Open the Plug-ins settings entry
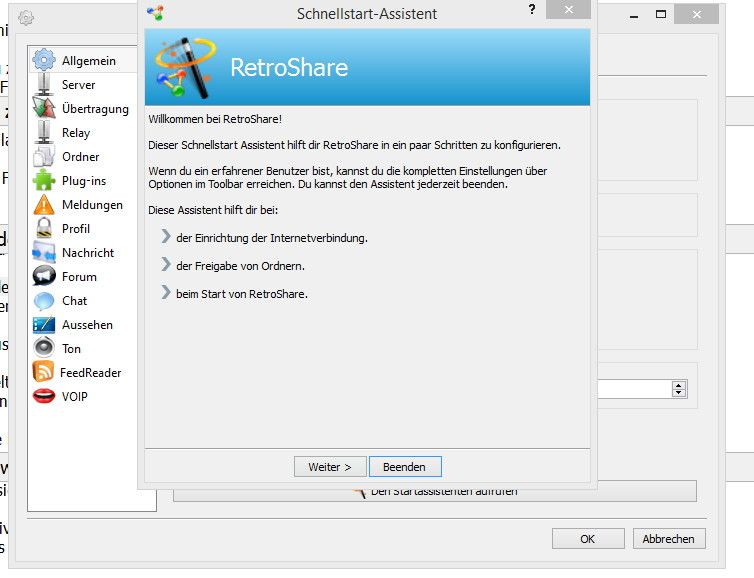This screenshot has height=578, width=754. point(83,180)
